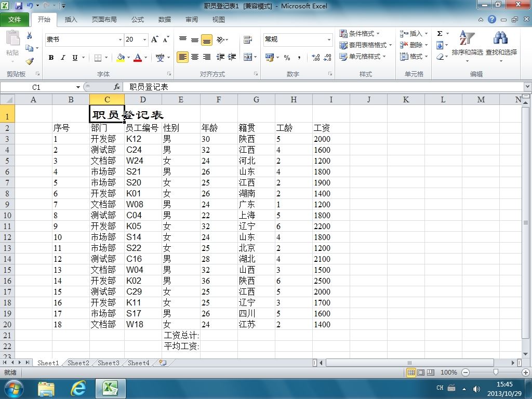The image size is (532, 399).
Task: Switch to 审阅 ribbon tab
Action: coord(192,20)
